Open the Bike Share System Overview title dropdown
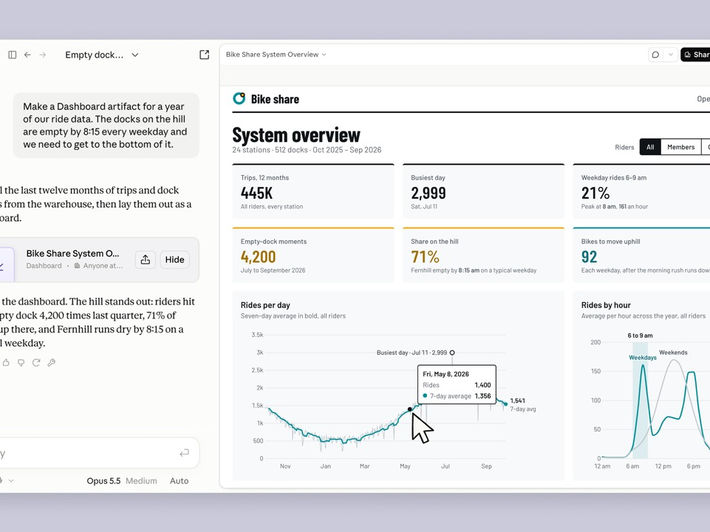This screenshot has height=532, width=710. coord(276,54)
